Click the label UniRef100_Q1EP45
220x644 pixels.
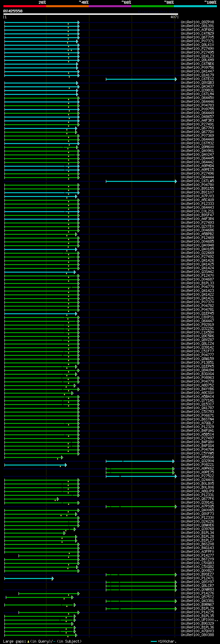tap(197, 314)
